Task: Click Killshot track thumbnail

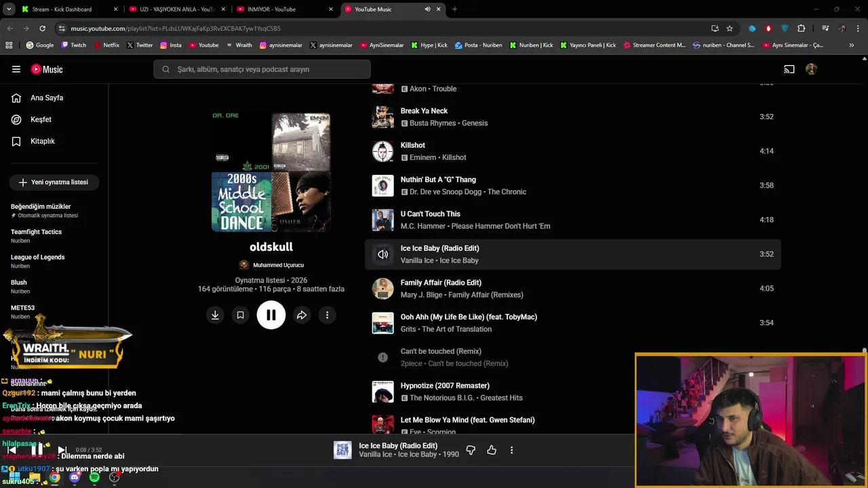Action: click(383, 151)
